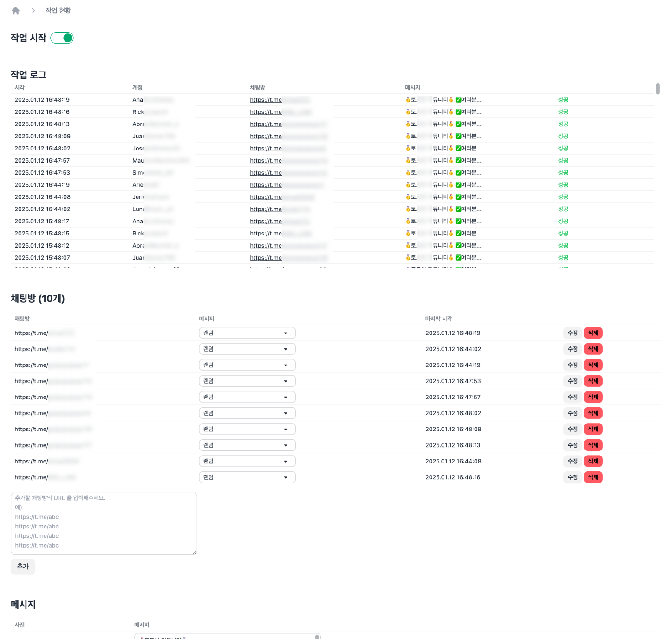Open 랜덤 dropdown for first chat room
This screenshot has height=639, width=672.
click(247, 333)
